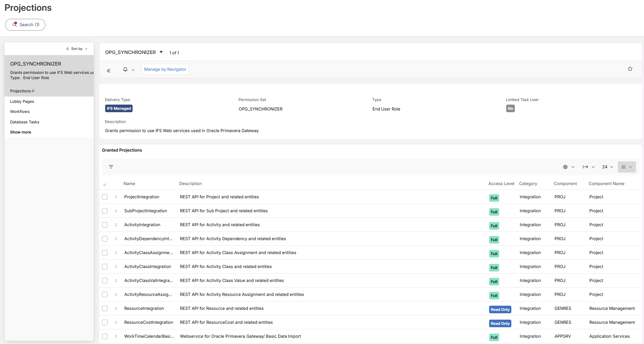Check the SubProjectIntegration row checkbox
Viewport: 644px width, 344px height.
(x=105, y=211)
